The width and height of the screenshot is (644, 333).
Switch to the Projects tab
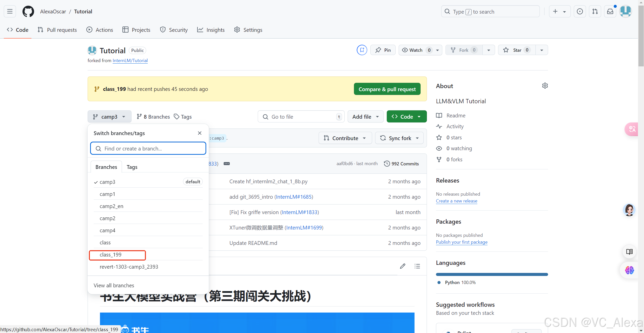(136, 30)
